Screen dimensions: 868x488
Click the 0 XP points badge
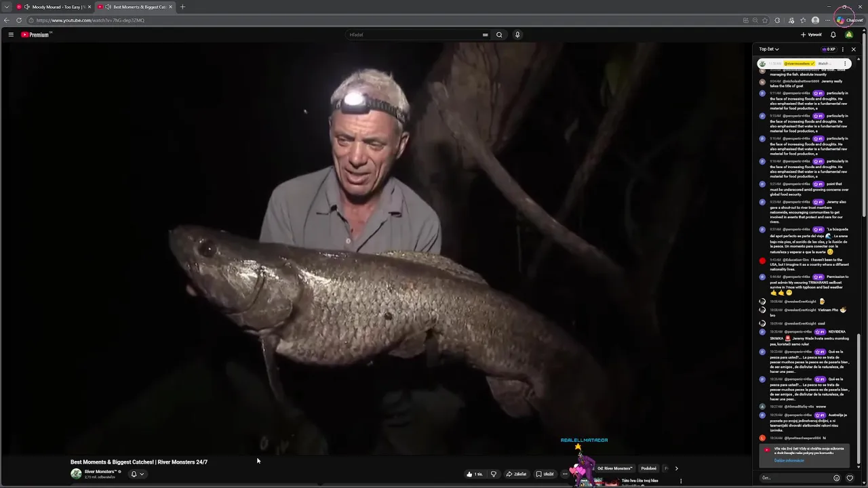tap(829, 49)
